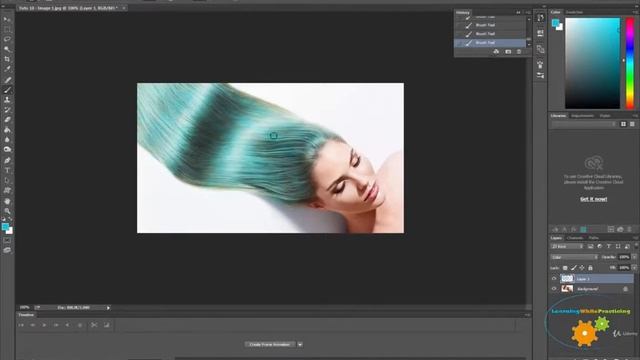Click the lock icon on Background layer
The width and height of the screenshot is (640, 360).
625,289
